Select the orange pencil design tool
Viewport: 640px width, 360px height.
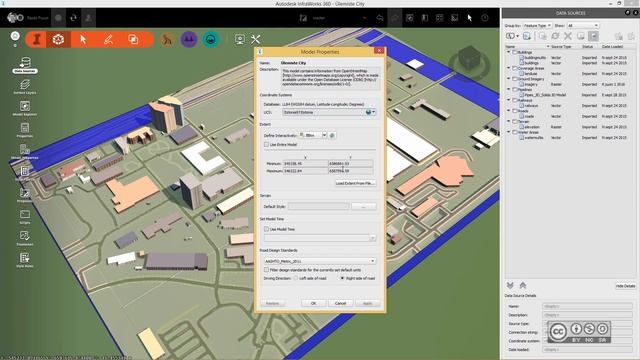[x=108, y=40]
